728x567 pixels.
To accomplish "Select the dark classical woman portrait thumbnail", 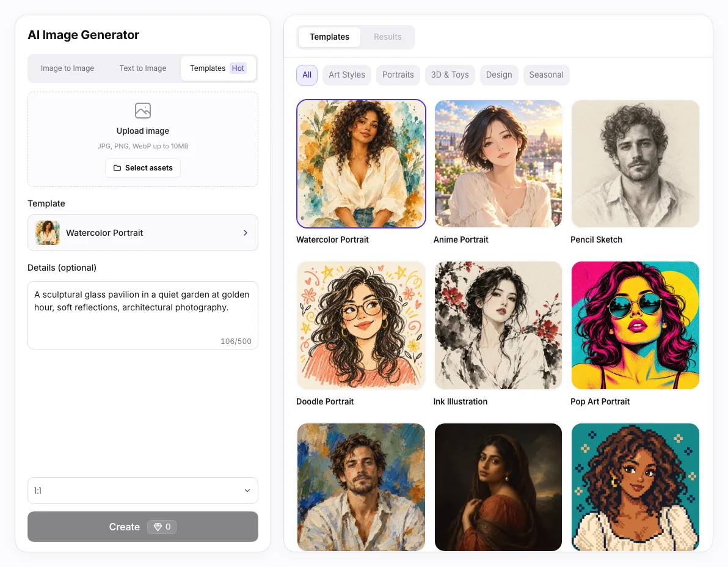I will tap(498, 487).
